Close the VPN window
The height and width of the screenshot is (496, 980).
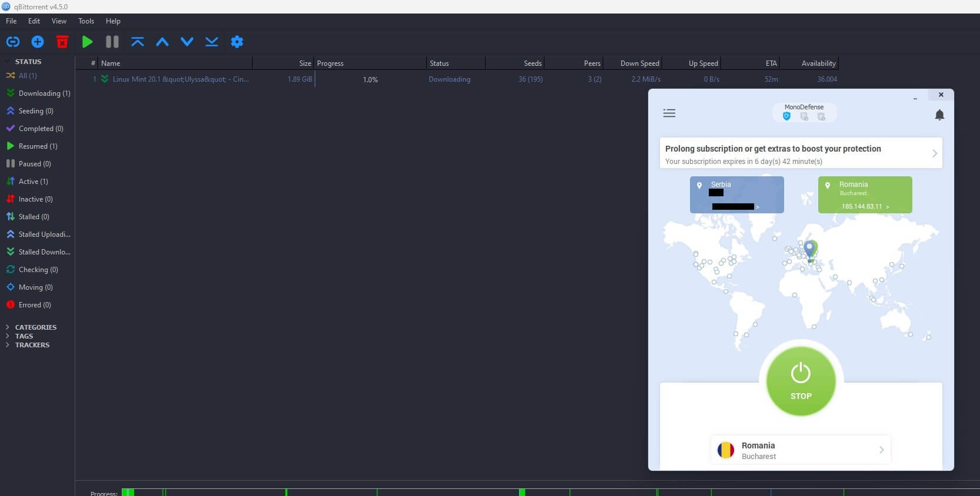point(941,95)
